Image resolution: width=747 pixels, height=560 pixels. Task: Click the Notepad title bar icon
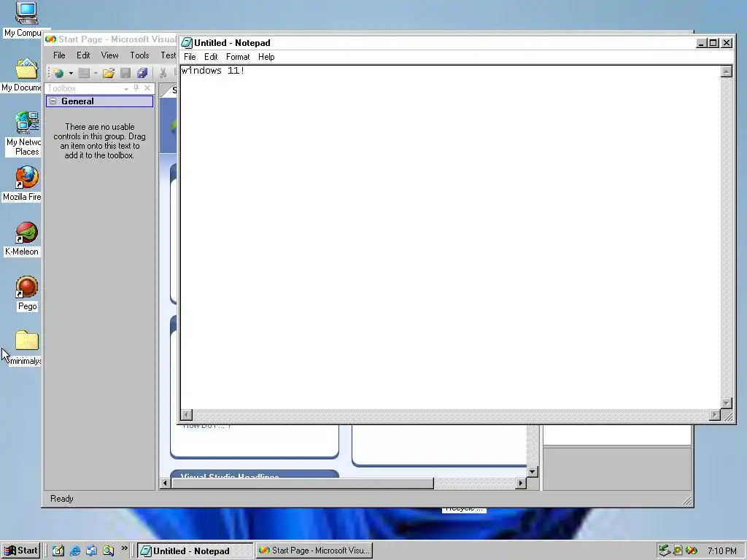point(187,43)
